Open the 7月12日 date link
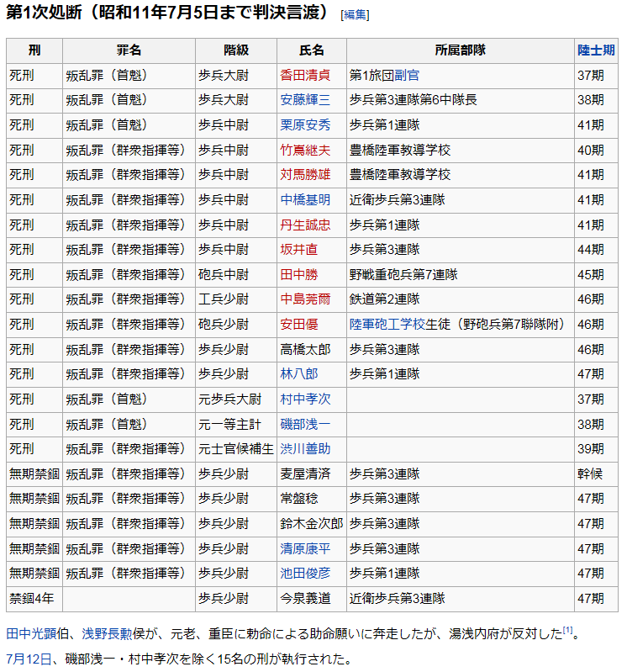The height and width of the screenshot is (672, 627). 29,659
